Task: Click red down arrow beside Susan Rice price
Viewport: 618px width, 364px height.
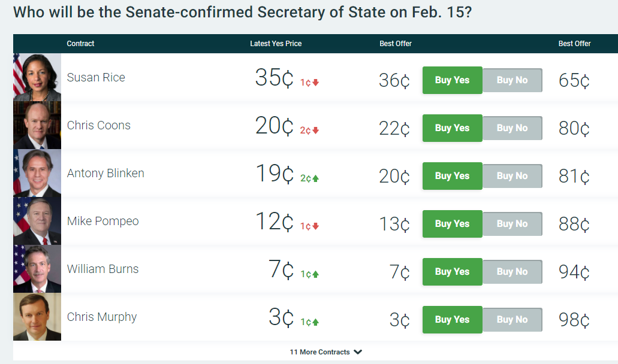Action: coord(316,83)
